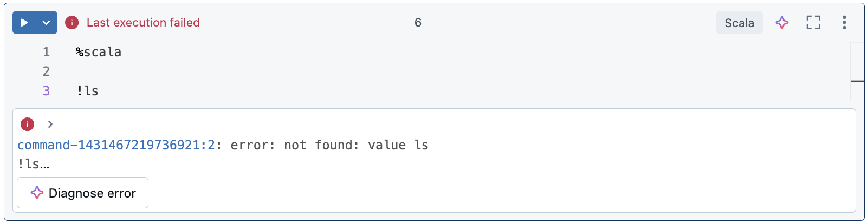Click the cell number 6 label
The width and height of the screenshot is (868, 223).
(x=418, y=23)
